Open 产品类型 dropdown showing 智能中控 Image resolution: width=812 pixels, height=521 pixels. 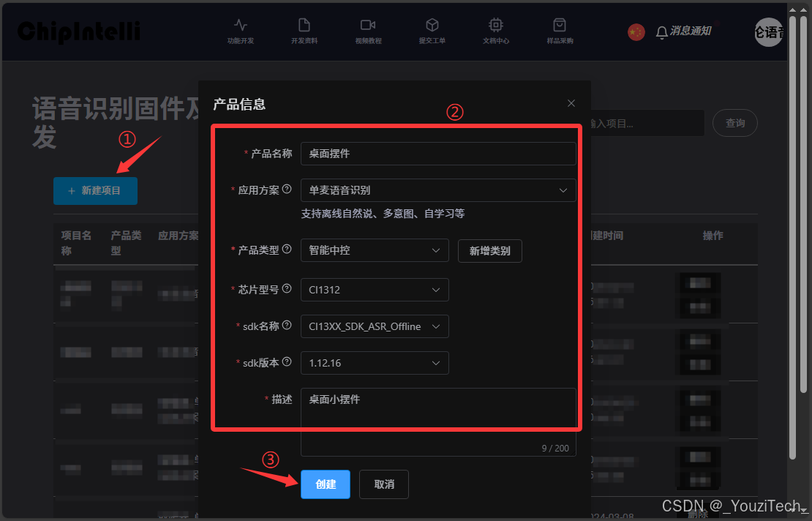tap(375, 250)
